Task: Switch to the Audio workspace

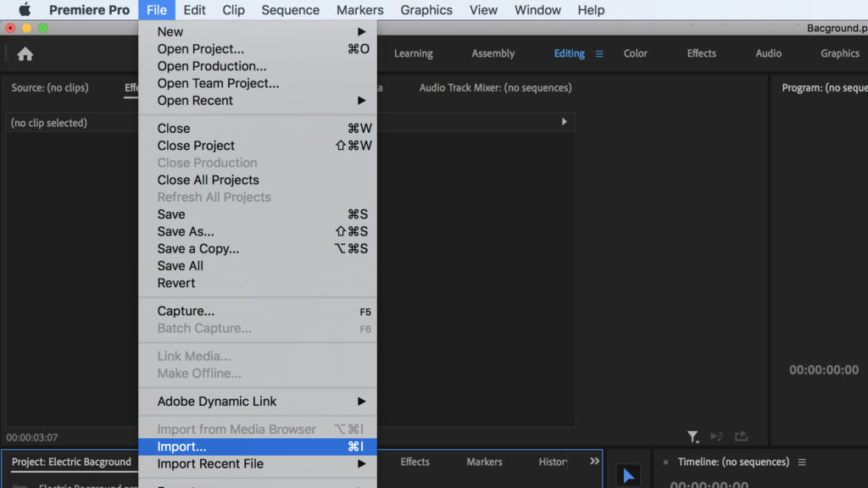Action: 768,53
